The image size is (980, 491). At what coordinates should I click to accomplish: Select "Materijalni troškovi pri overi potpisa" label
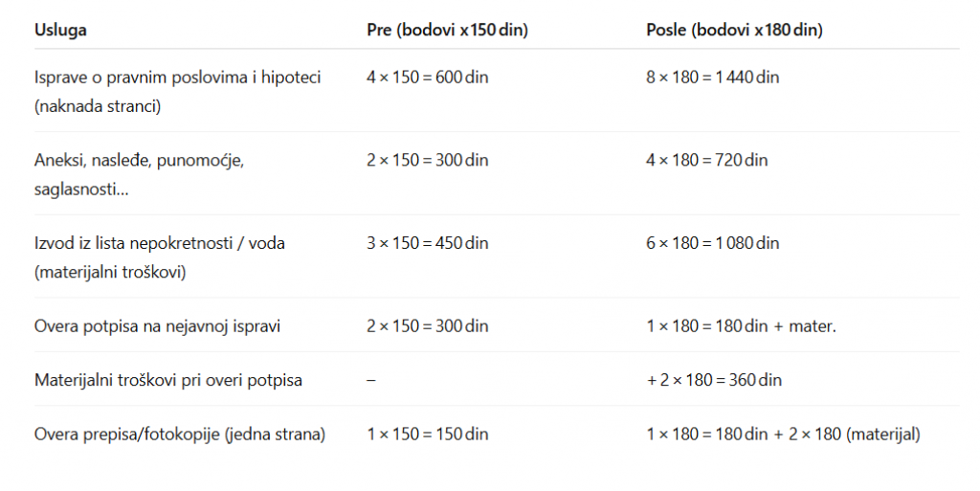pyautogui.click(x=168, y=380)
